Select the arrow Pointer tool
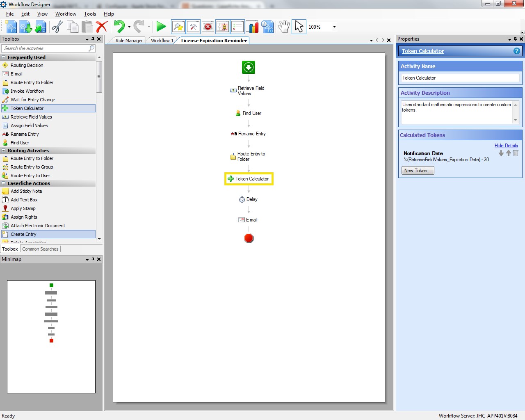The height and width of the screenshot is (420, 525). click(x=299, y=27)
